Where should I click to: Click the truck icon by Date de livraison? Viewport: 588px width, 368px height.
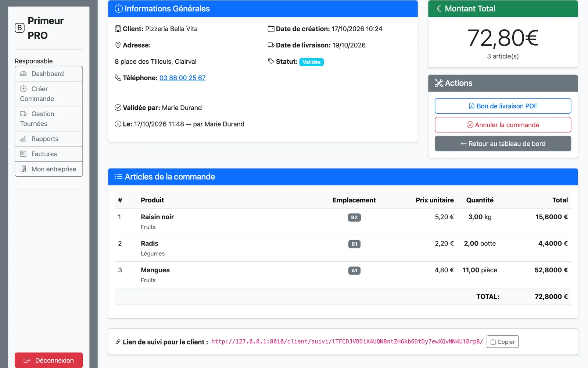[271, 45]
